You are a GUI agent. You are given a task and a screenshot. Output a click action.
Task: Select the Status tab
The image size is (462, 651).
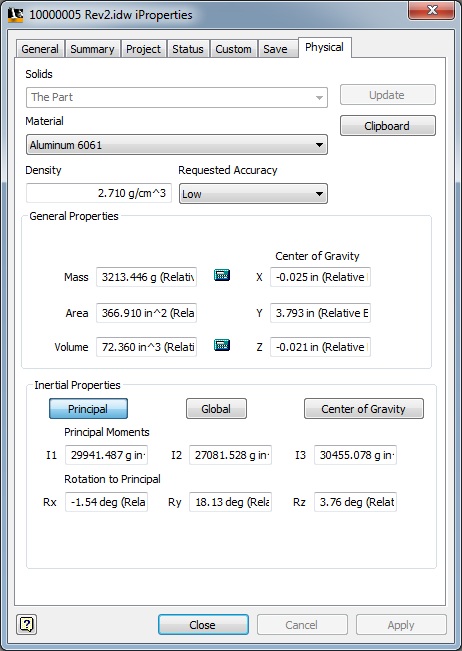[x=188, y=49]
